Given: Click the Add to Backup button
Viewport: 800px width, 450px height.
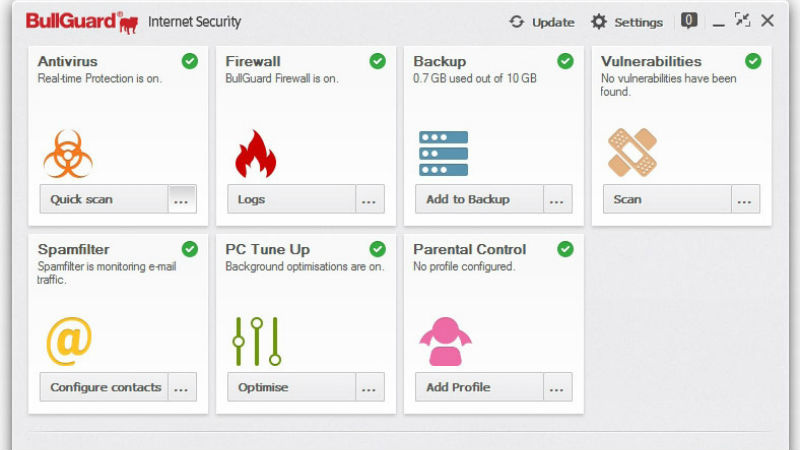Looking at the screenshot, I should click(x=479, y=199).
